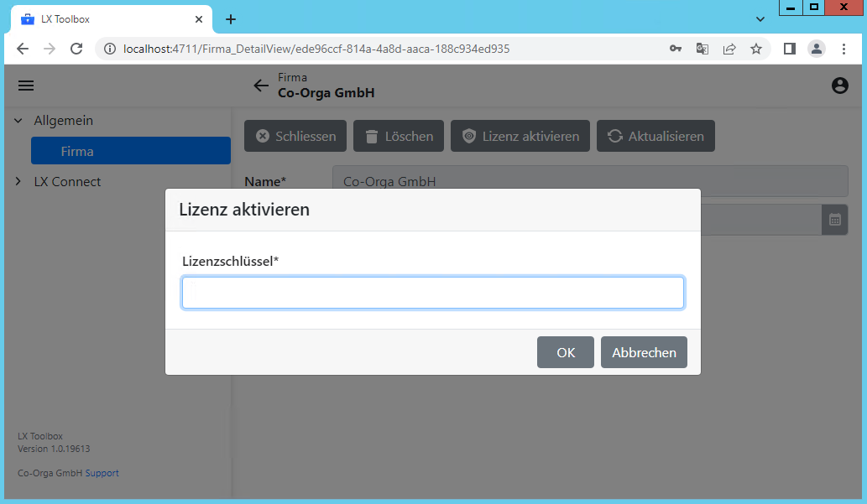The width and height of the screenshot is (867, 504).
Task: Select Firma in the sidebar
Action: click(130, 152)
